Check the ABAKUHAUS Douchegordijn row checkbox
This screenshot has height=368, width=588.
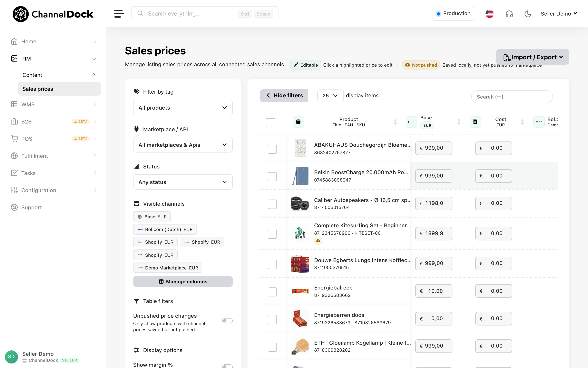[x=272, y=149]
